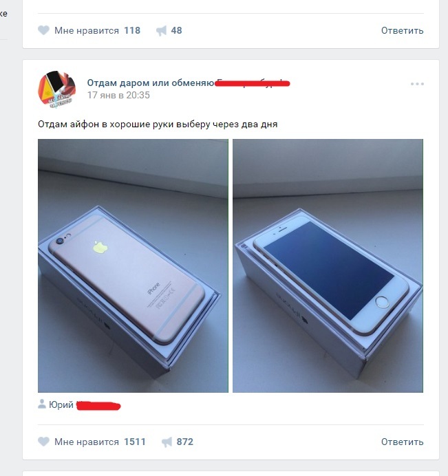The width and height of the screenshot is (448, 476).
Task: Click Ответить on the upper post
Action: click(402, 30)
